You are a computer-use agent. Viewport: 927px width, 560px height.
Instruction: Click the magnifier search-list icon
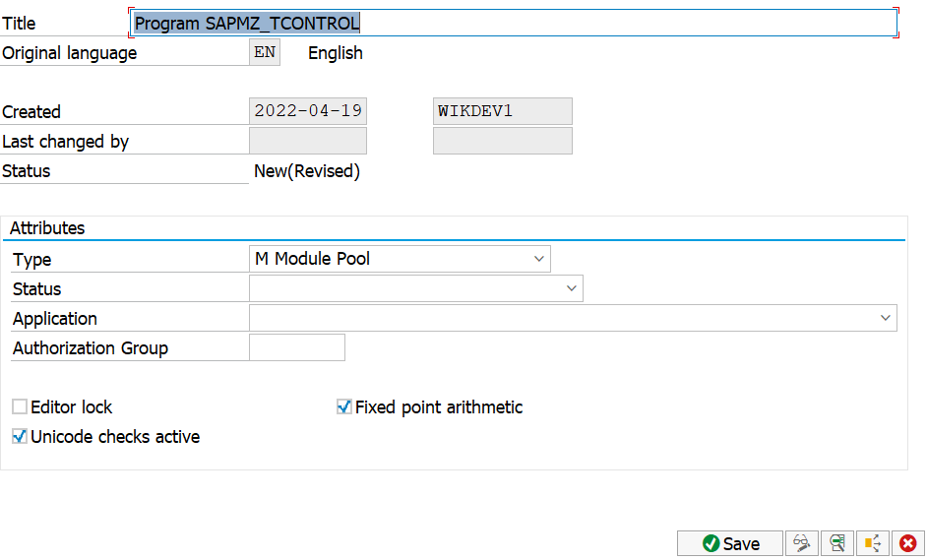837,543
